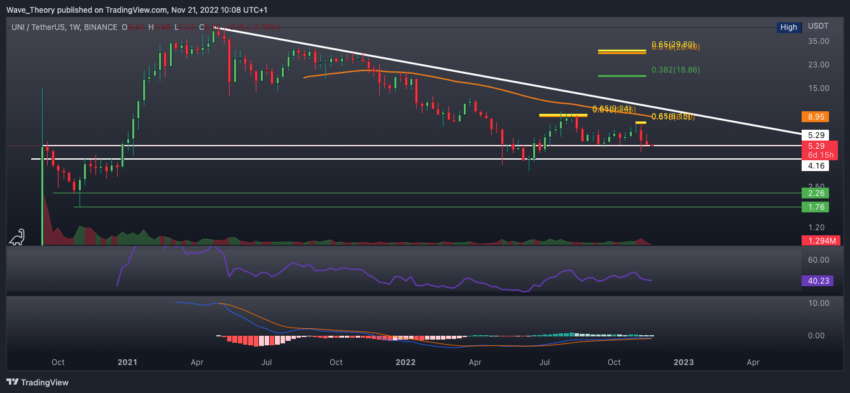Click the High badge near USDT

pos(789,27)
